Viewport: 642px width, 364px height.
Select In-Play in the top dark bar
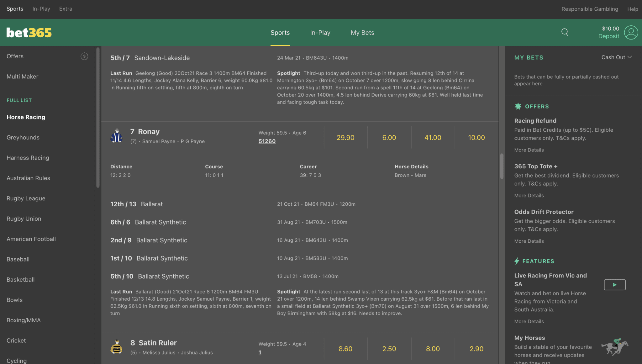coord(41,9)
